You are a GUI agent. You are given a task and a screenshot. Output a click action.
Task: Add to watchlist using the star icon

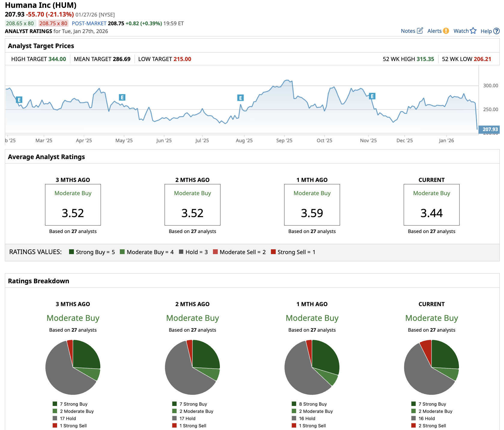coord(473,31)
